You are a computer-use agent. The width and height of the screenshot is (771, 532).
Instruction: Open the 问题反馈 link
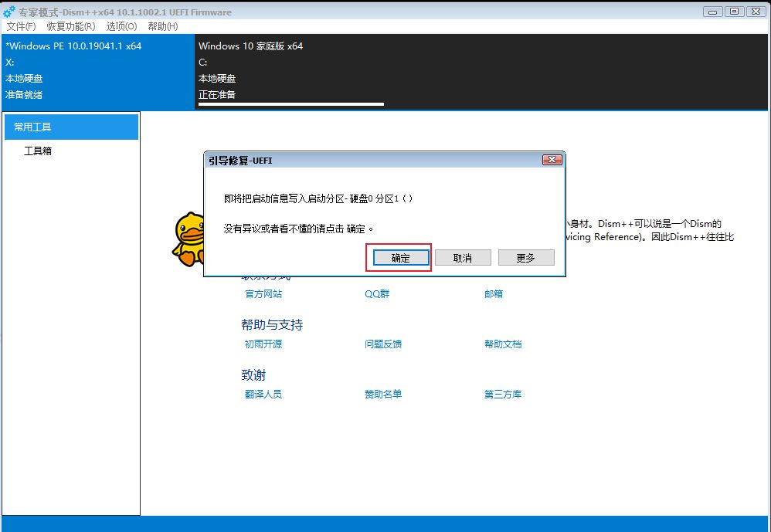pyautogui.click(x=383, y=344)
